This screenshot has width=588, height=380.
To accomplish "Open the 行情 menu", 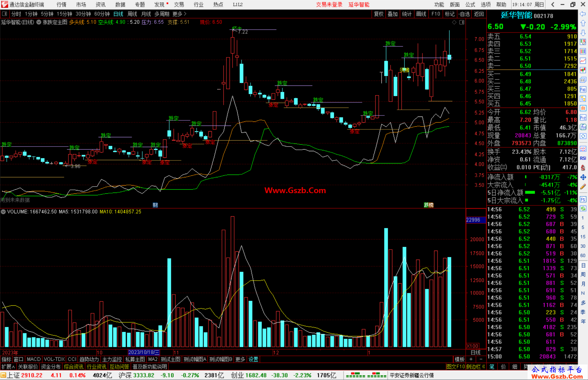I will point(62,5).
